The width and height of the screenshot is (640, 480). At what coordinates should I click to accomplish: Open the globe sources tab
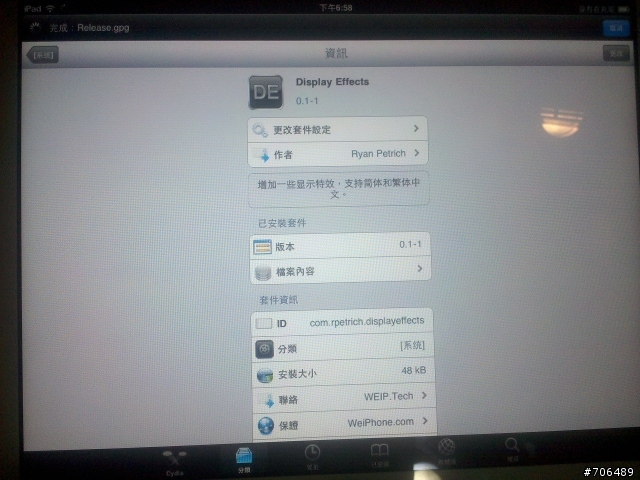click(447, 451)
